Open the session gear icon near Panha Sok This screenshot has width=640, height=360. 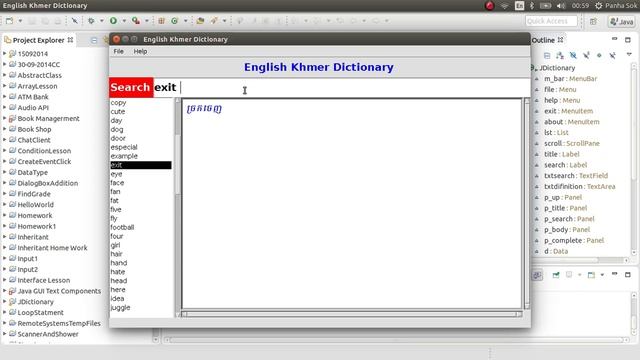coord(598,6)
